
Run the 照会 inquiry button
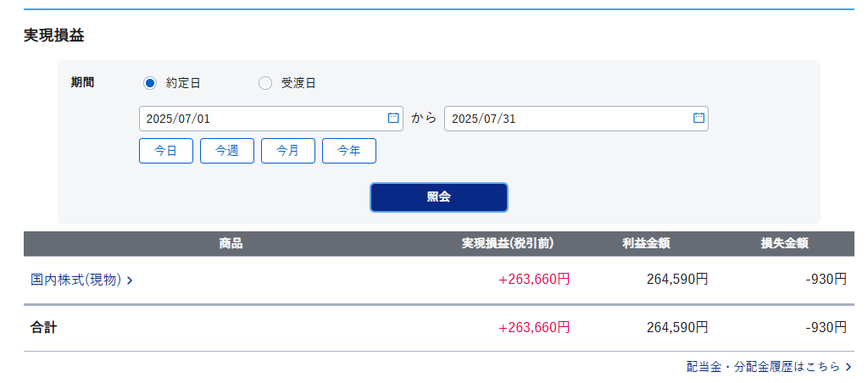tap(438, 197)
